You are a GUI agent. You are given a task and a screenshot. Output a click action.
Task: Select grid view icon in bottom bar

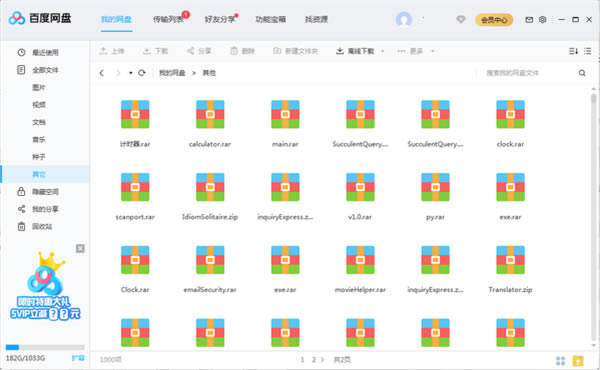(560, 360)
